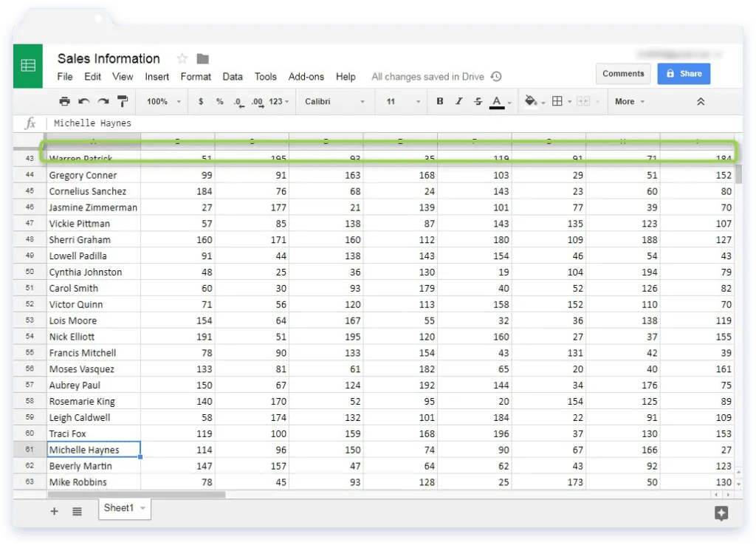Viewport: 756px width, 545px height.
Task: Click the Undo arrow
Action: point(84,101)
